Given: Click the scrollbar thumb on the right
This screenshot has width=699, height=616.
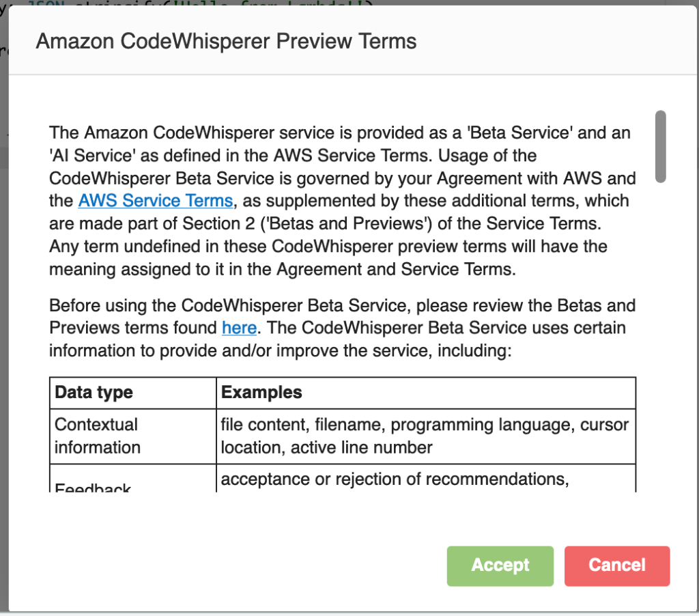Looking at the screenshot, I should click(x=661, y=147).
